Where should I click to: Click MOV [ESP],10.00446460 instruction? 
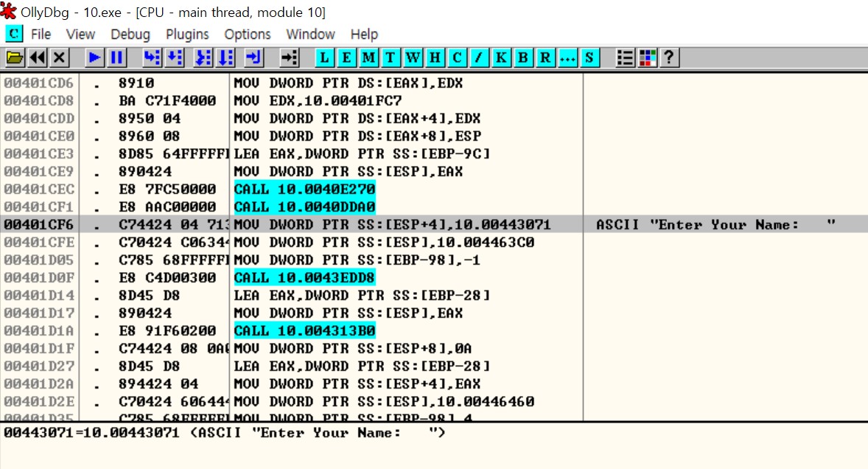pyautogui.click(x=384, y=402)
